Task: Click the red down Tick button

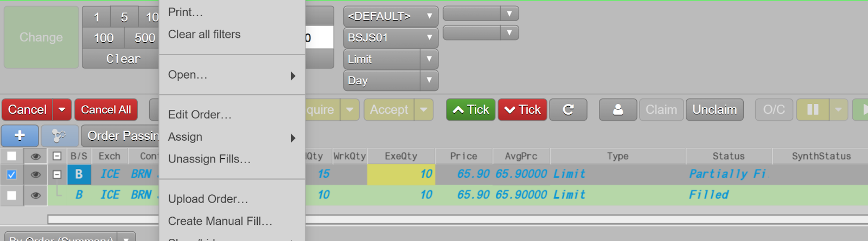Action: pos(522,110)
